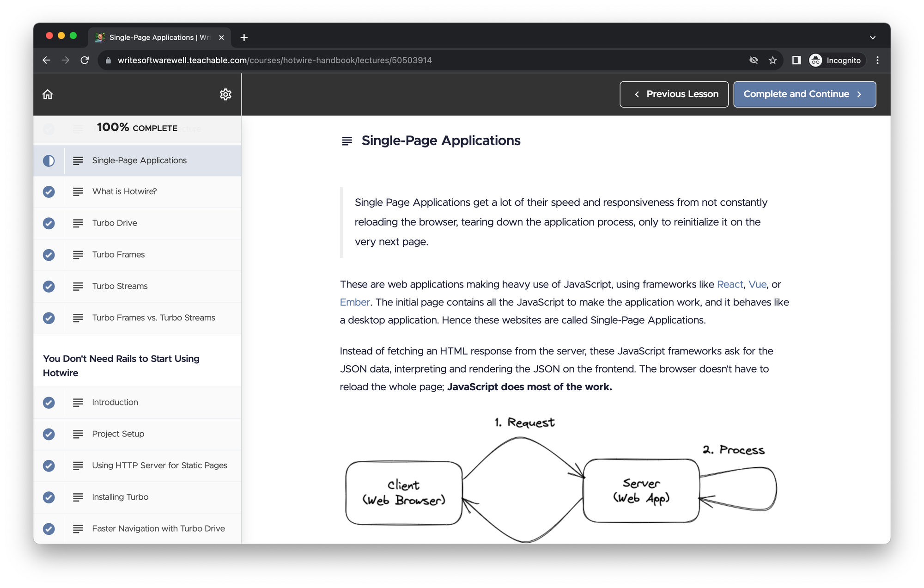The image size is (924, 588).
Task: Open the browser side panel icon
Action: 796,60
